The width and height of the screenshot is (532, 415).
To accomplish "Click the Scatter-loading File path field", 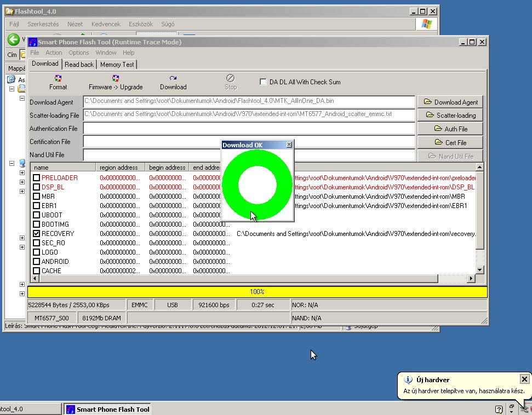I will pos(249,114).
